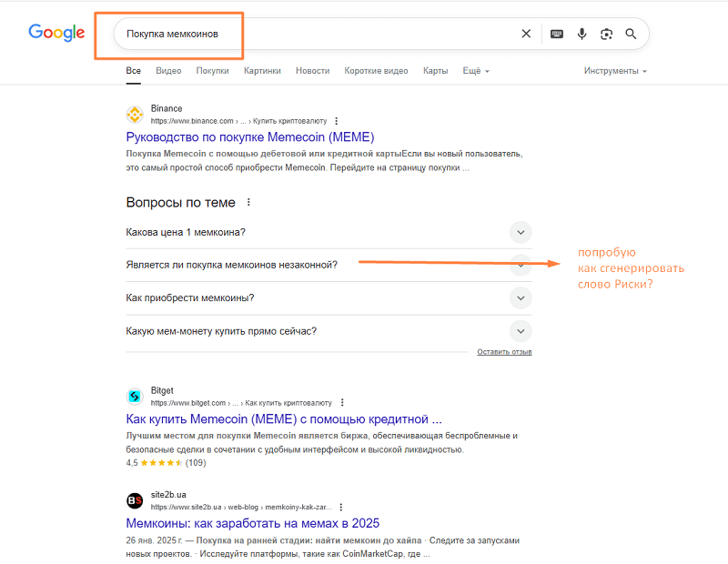Open three-dot menu for site2b.ua result
The width and height of the screenshot is (728, 564).
click(x=340, y=507)
